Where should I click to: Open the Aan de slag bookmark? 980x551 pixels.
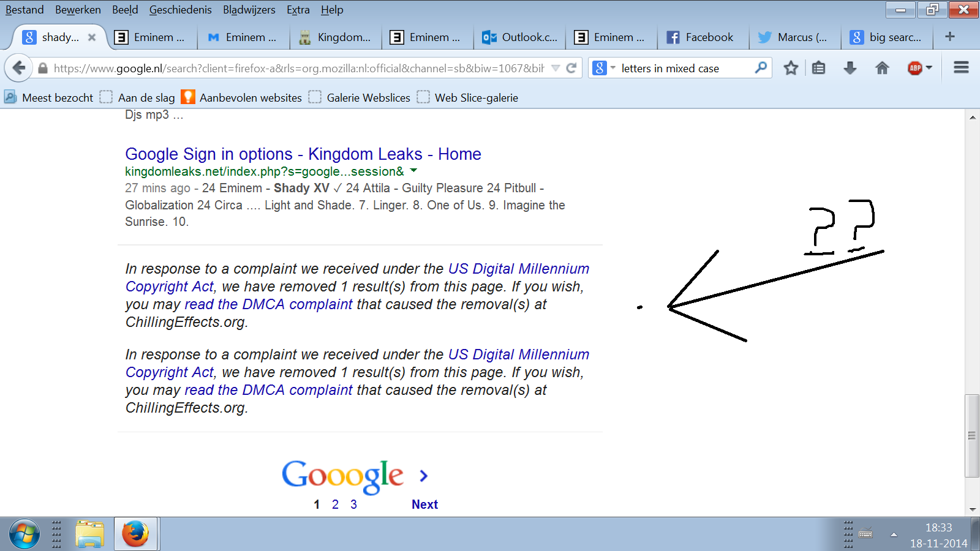point(138,97)
